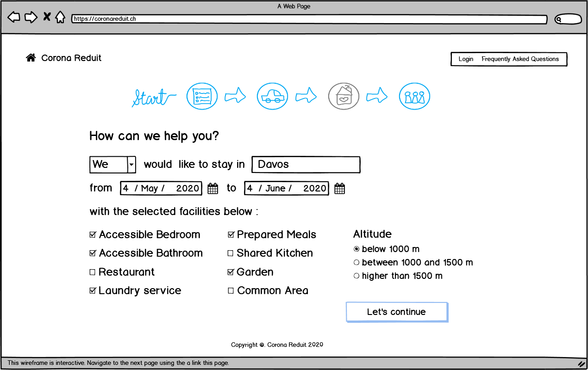Viewport: 588px width, 370px height.
Task: Click the resize grip in the status bar
Action: [581, 364]
